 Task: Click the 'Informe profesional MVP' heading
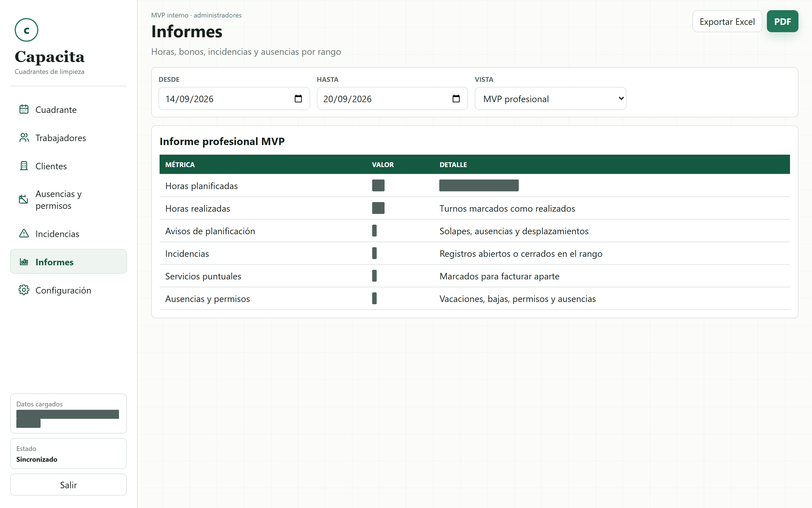pos(222,141)
